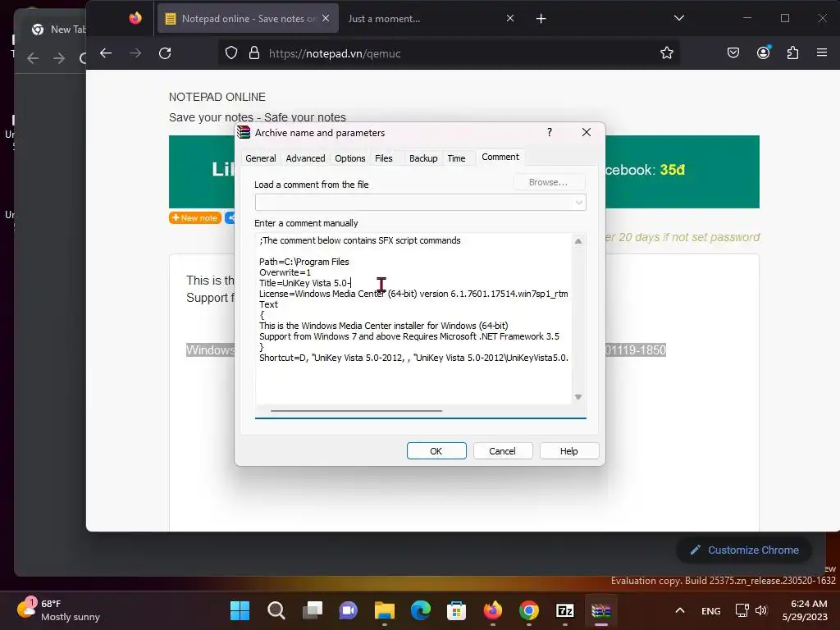Switch to WinRAR on the taskbar

pos(601,610)
